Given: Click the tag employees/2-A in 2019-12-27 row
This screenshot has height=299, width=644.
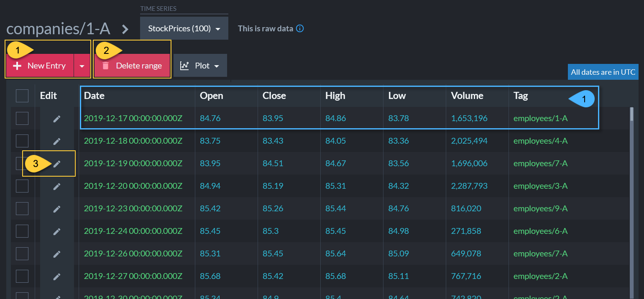Looking at the screenshot, I should [540, 276].
